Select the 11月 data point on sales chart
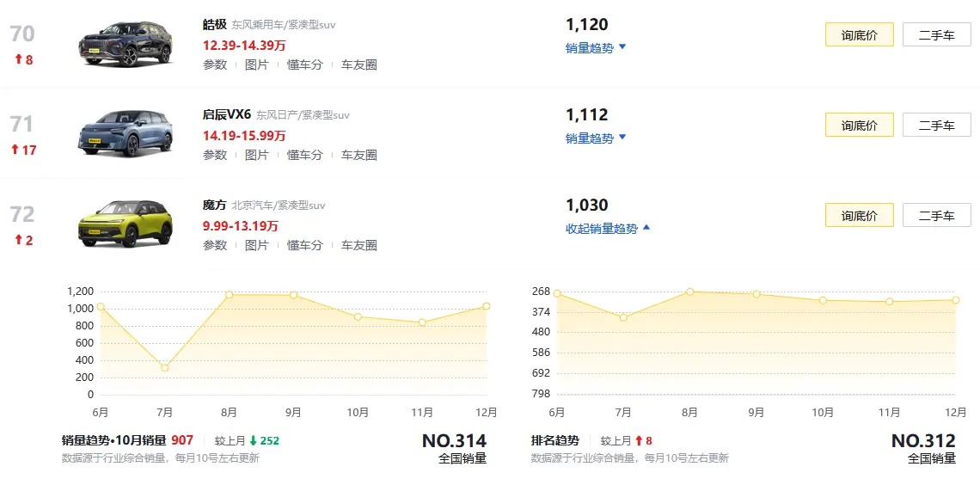980x485 pixels. [422, 322]
